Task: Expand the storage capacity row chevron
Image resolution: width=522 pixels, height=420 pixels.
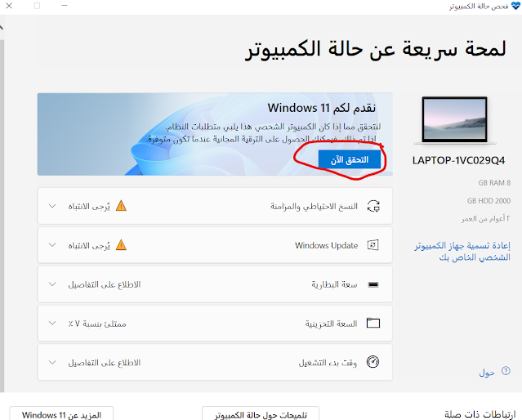Action: pyautogui.click(x=52, y=323)
